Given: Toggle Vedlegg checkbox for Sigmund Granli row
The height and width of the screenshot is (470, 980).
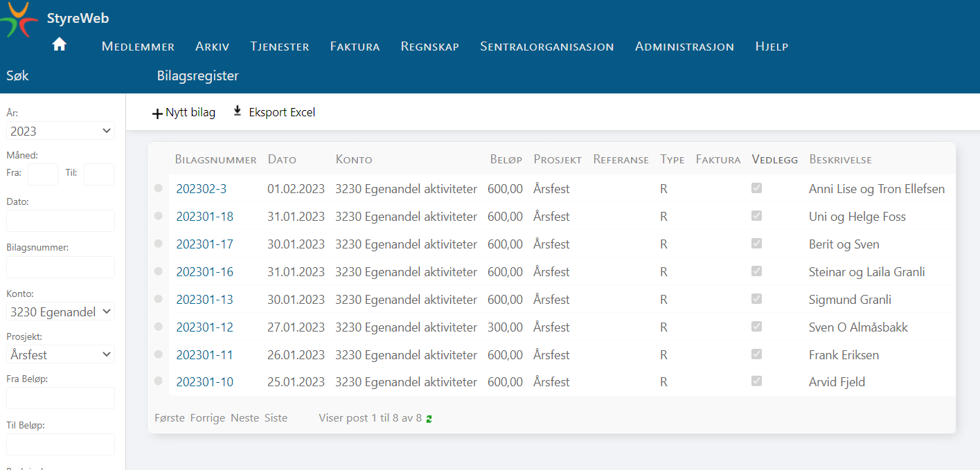Looking at the screenshot, I should tap(756, 298).
